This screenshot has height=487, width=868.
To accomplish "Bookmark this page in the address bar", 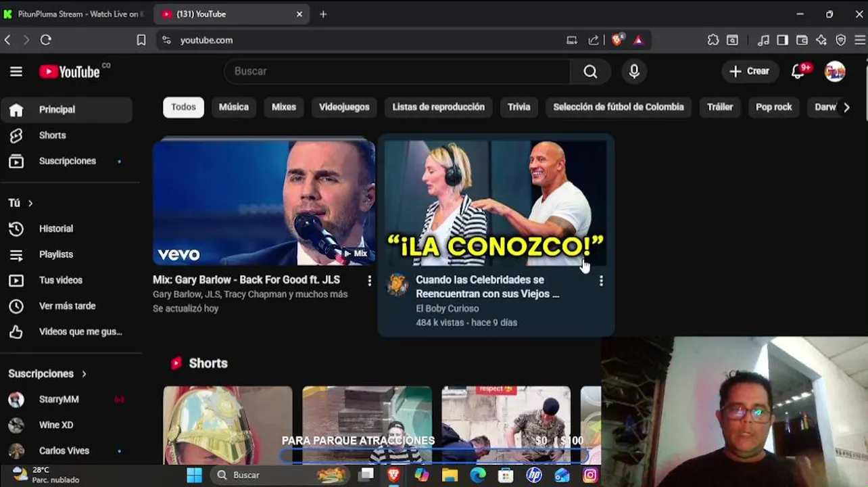I will [141, 40].
